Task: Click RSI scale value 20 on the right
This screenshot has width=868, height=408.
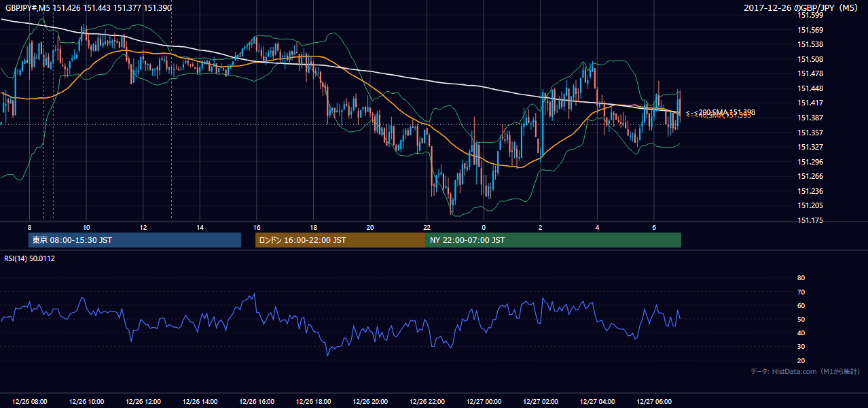Action: point(801,361)
